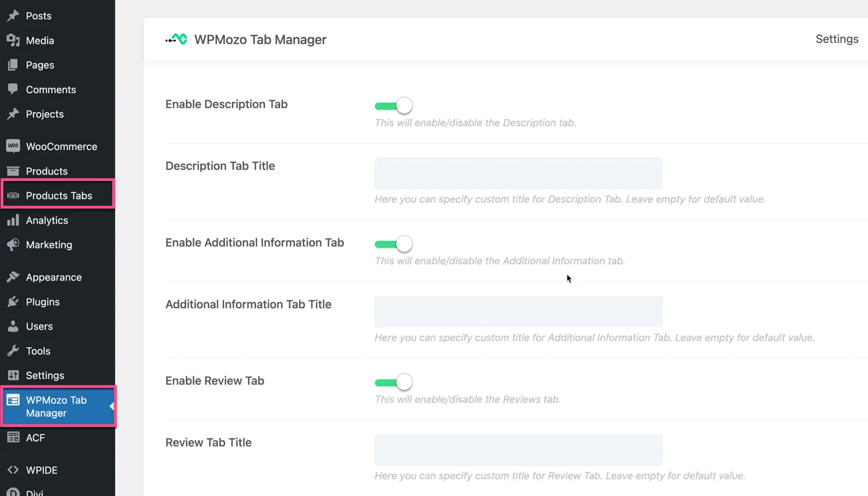Click the Analytics bar chart icon
868x496 pixels.
(13, 220)
